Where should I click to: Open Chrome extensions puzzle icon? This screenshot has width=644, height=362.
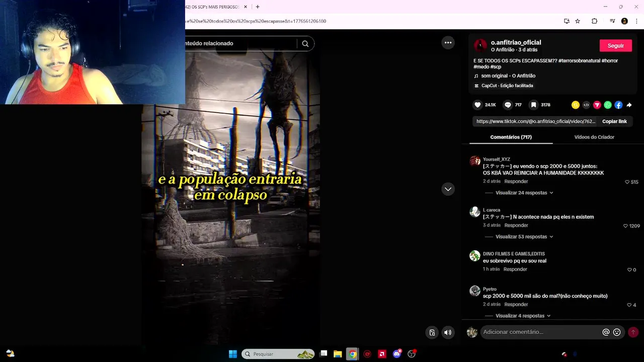point(594,21)
